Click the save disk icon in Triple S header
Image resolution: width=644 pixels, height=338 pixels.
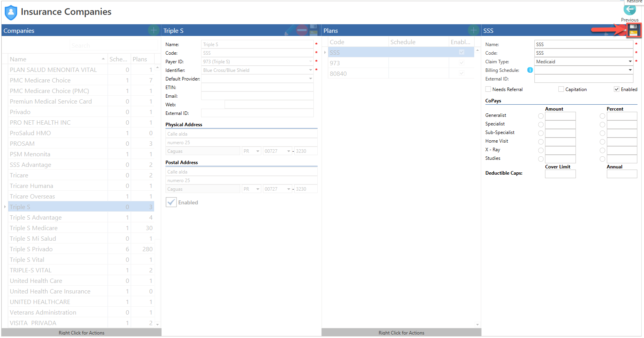313,30
